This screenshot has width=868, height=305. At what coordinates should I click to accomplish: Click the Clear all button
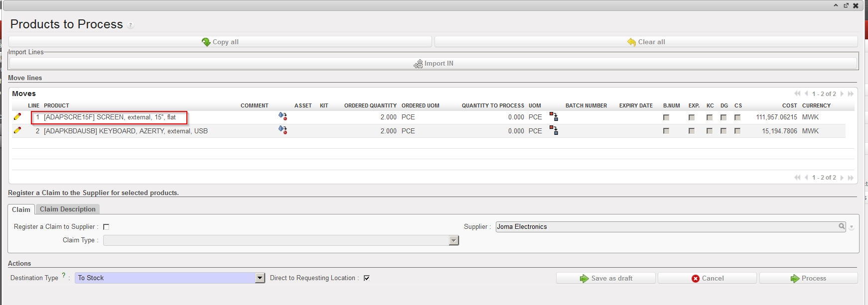tap(646, 42)
